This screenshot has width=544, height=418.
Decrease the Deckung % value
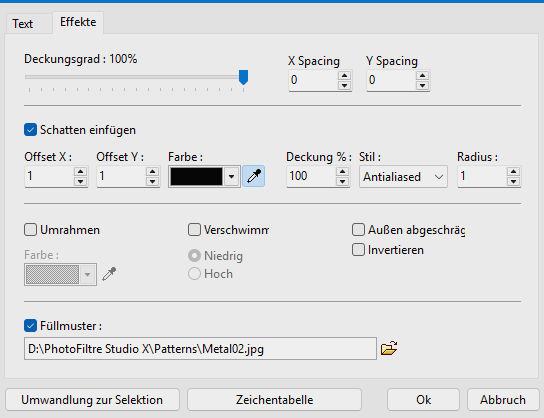tap(342, 181)
